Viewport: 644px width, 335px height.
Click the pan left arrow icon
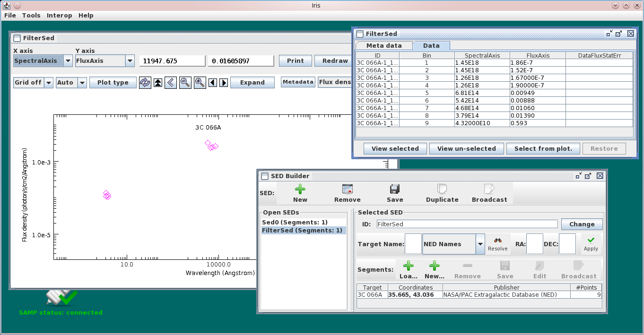pyautogui.click(x=213, y=82)
